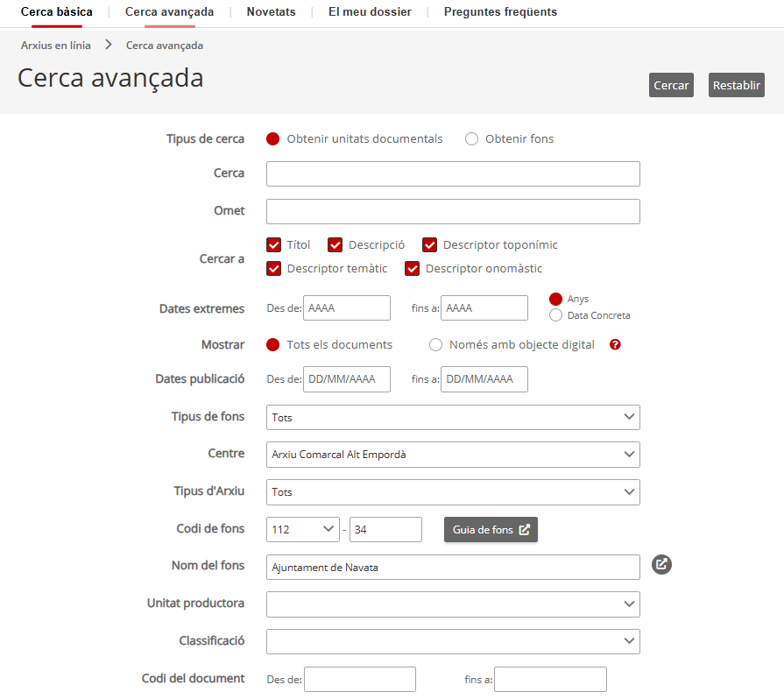The image size is (784, 699).
Task: Click the Cercar button
Action: [671, 85]
